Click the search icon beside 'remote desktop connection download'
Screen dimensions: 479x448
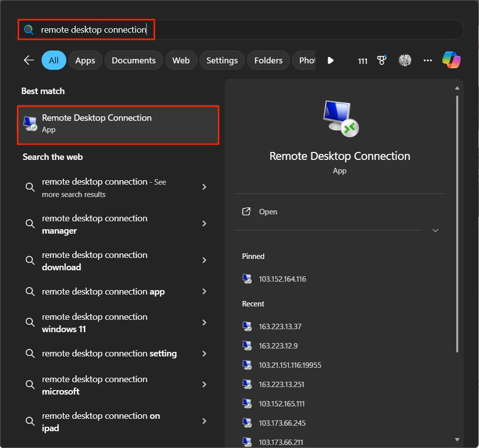30,260
